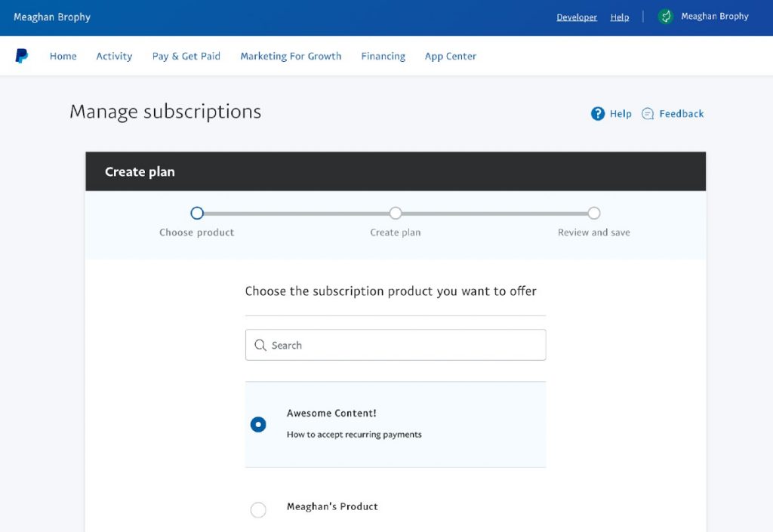Open Marketing For Growth
Viewport: 773px width, 532px height.
coord(291,56)
